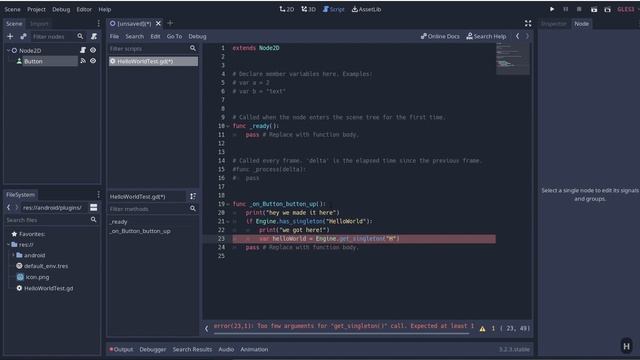Select default_env.tres file

(x=46, y=266)
